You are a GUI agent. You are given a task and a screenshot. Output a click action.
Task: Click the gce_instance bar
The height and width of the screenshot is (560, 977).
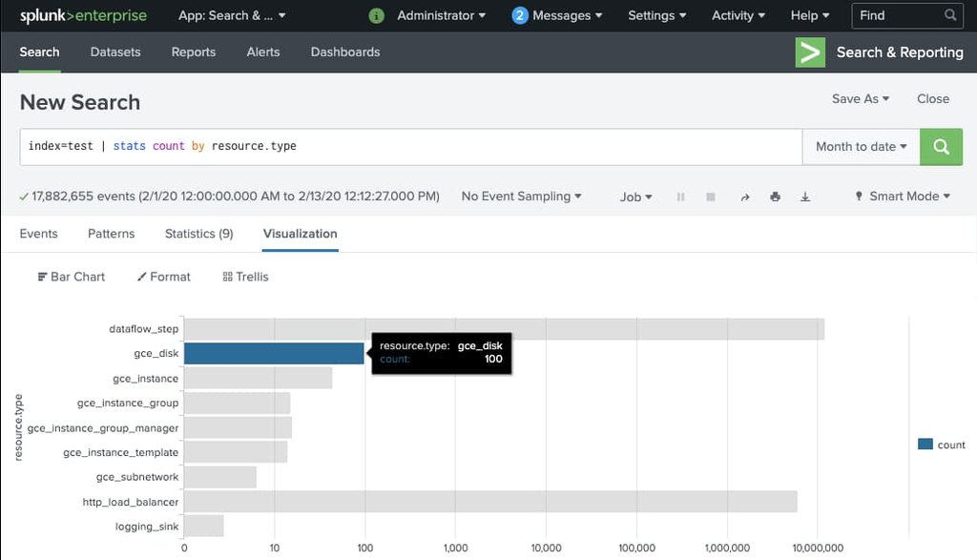pos(258,378)
